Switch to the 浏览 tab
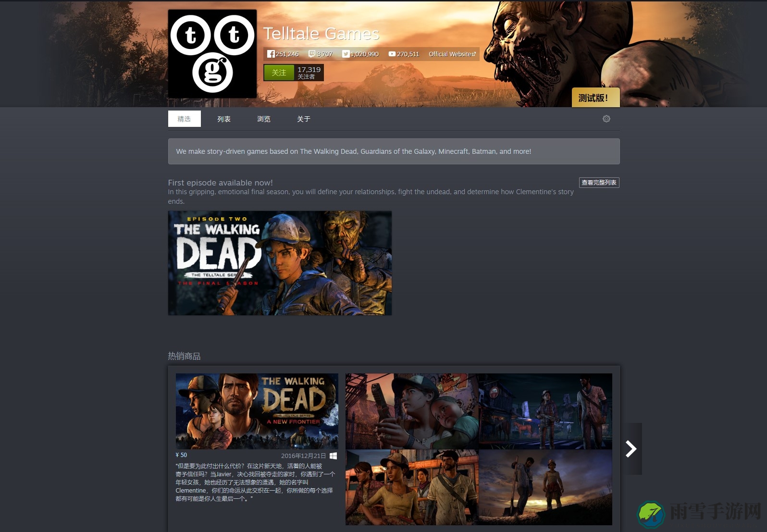This screenshot has height=532, width=767. coord(264,119)
